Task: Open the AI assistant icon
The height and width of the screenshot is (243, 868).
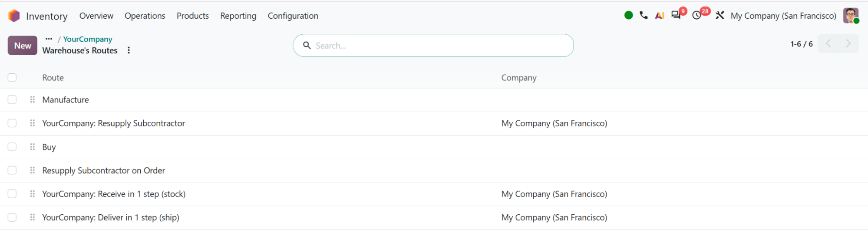Action: [660, 16]
